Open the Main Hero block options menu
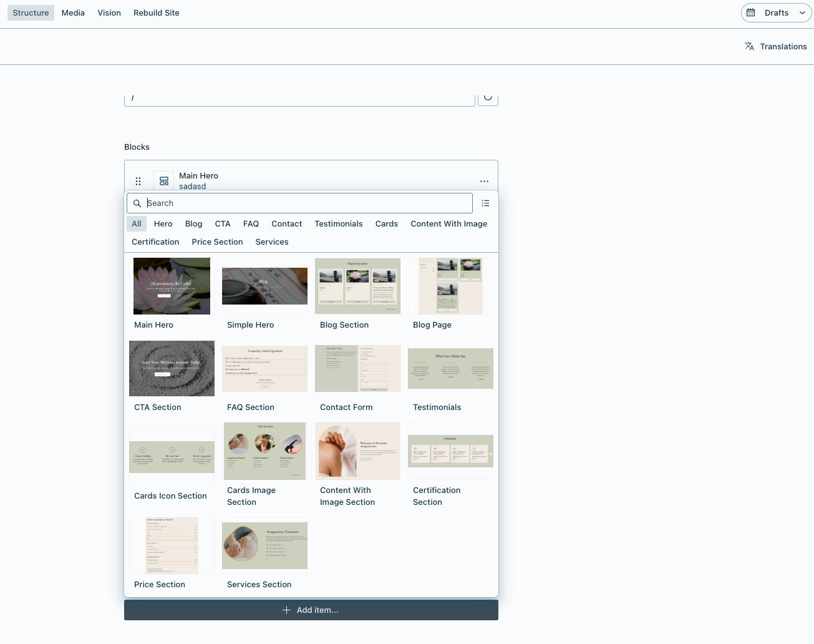 [x=484, y=181]
